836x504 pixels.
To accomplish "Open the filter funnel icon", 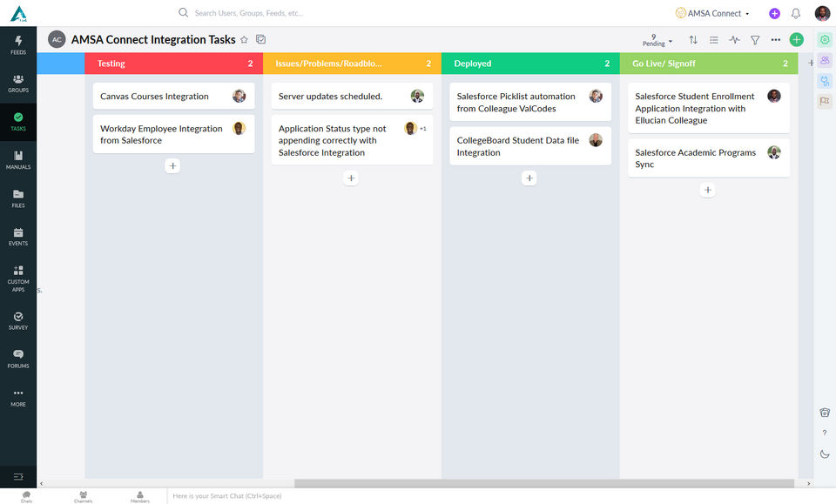I will pos(755,40).
